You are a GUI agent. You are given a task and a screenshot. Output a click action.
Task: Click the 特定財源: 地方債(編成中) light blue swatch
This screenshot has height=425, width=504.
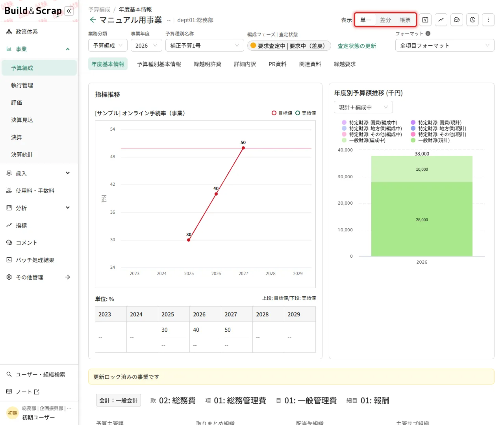(344, 128)
